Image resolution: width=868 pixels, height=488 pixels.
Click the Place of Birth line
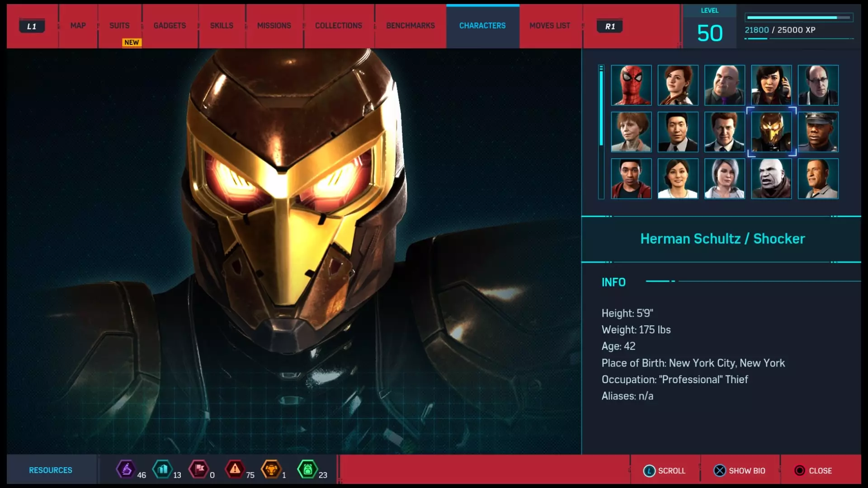coord(693,363)
